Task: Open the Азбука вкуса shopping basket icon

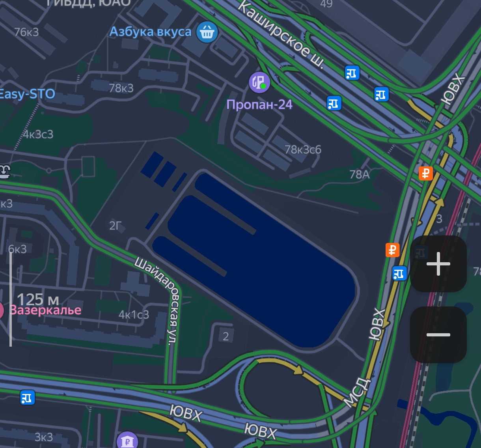Action: (x=207, y=32)
